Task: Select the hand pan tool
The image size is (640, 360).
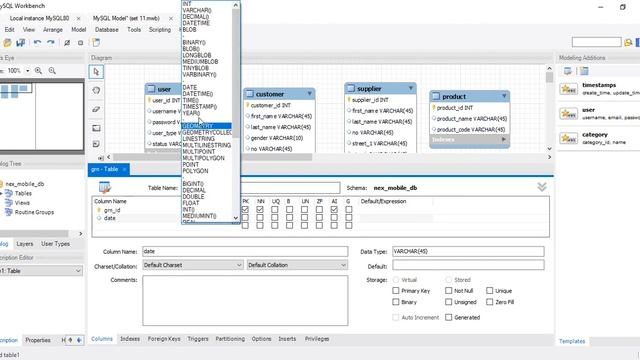Action: (96, 91)
